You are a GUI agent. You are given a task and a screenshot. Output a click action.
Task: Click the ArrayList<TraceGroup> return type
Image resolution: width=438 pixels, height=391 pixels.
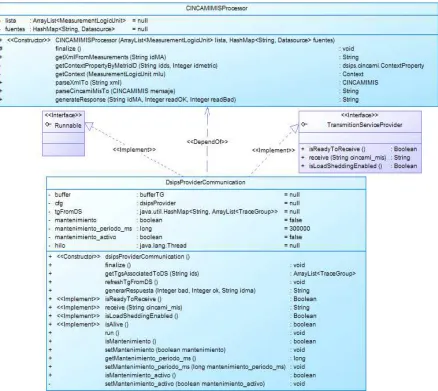pos(324,274)
